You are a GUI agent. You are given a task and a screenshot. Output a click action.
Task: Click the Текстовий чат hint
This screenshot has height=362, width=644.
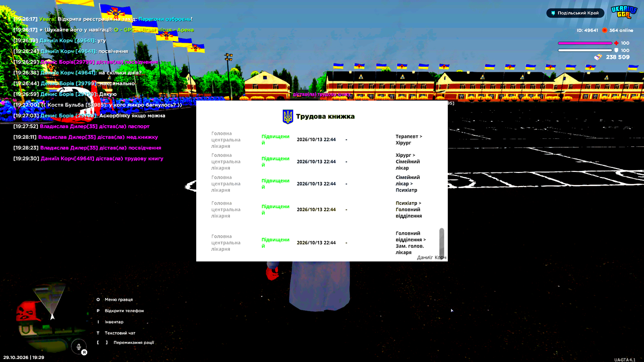coord(116,333)
